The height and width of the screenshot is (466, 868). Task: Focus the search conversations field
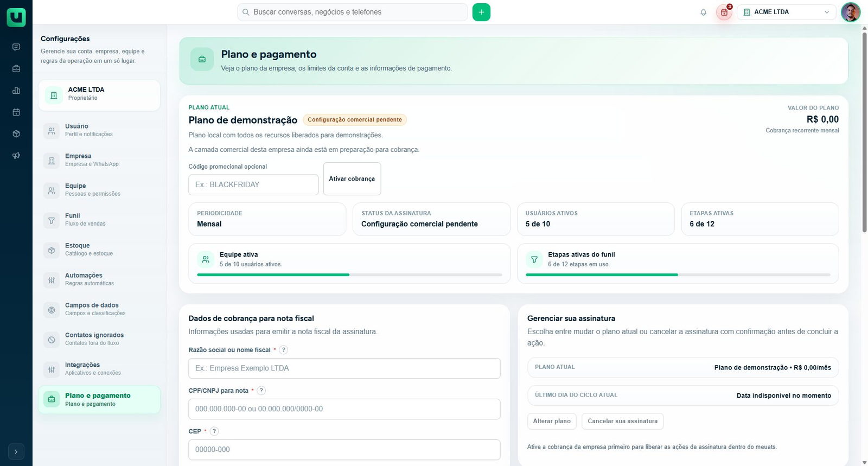353,12
